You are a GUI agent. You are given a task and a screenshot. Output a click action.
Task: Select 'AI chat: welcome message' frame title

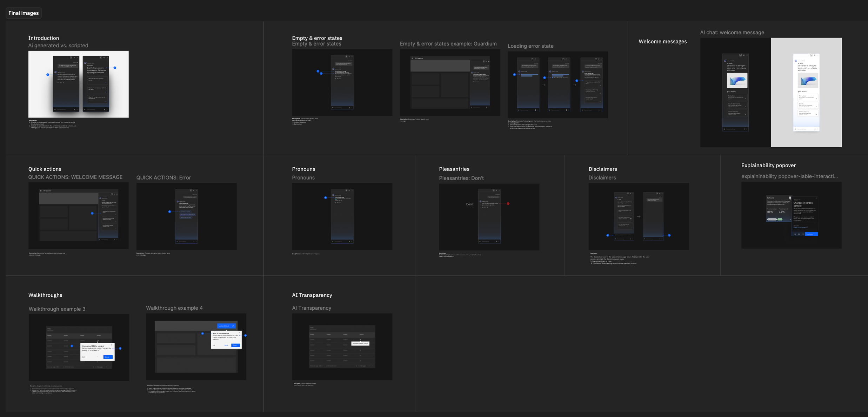(x=732, y=33)
